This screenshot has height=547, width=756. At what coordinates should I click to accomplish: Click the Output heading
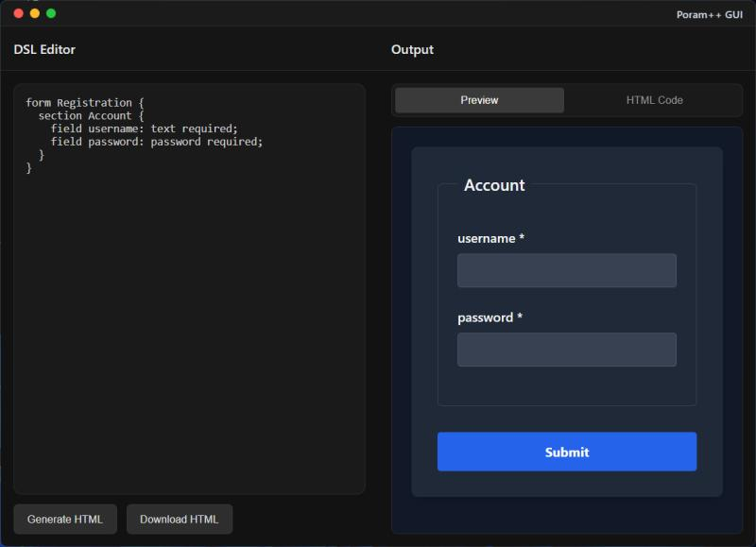(x=412, y=50)
